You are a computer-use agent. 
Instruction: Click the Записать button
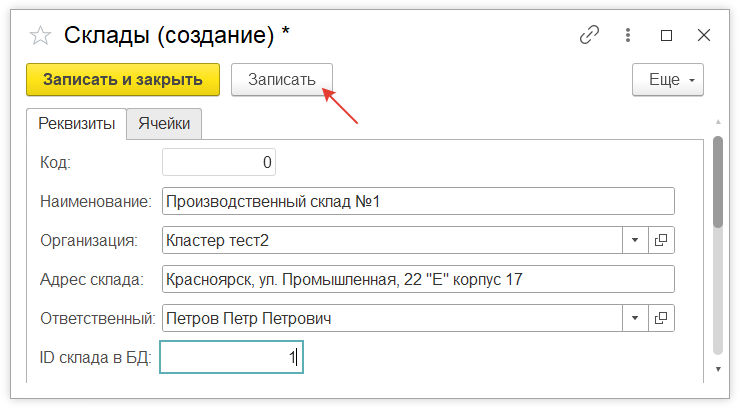coord(281,80)
